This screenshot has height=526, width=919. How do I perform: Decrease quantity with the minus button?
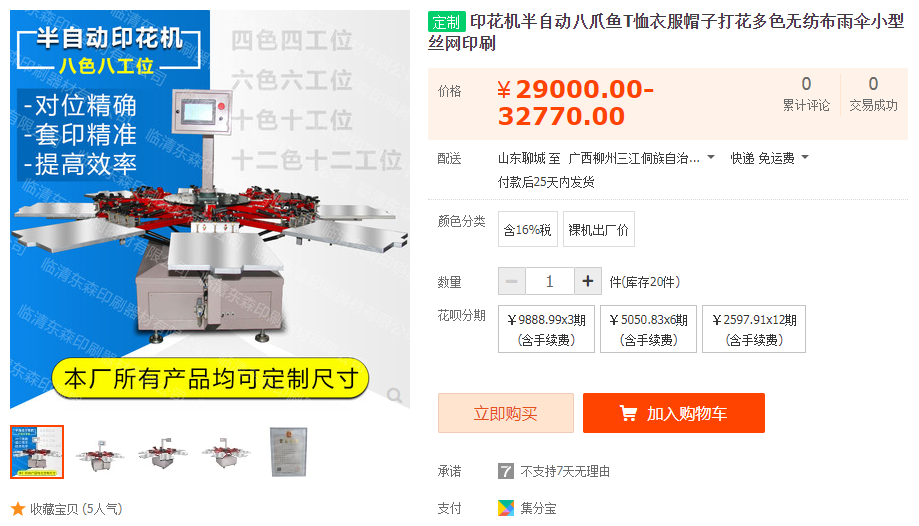(x=512, y=281)
